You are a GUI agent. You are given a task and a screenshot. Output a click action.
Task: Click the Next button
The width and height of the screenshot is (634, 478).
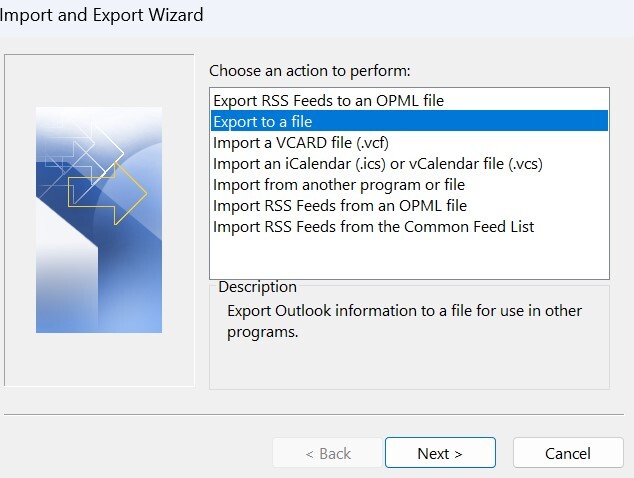439,453
